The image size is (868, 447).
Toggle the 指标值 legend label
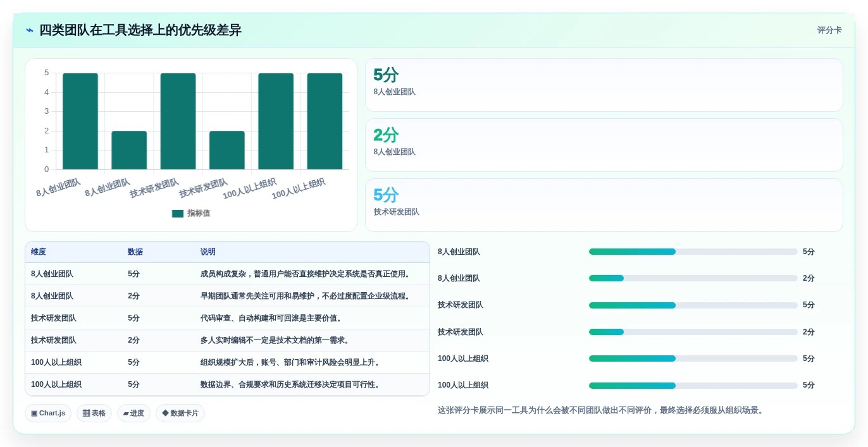[x=199, y=214]
